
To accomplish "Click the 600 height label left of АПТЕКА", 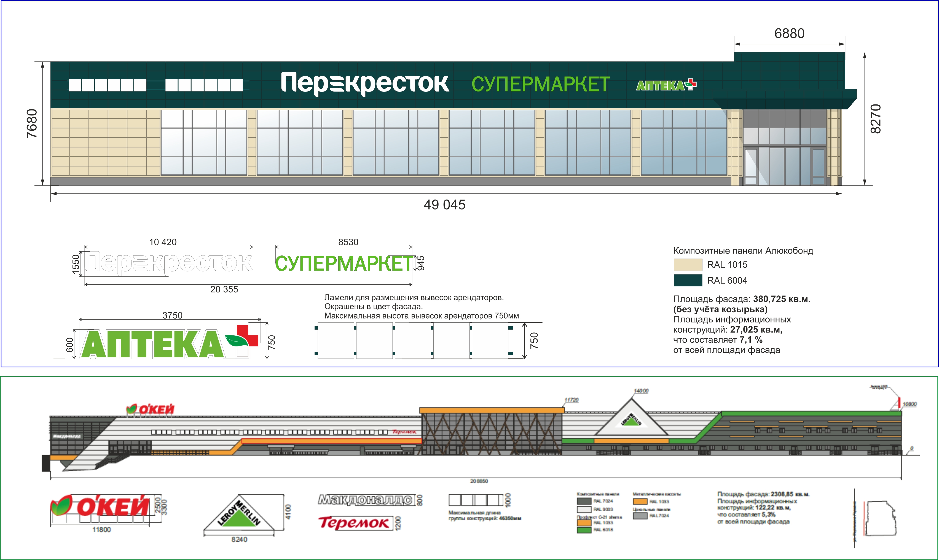I will (70, 345).
